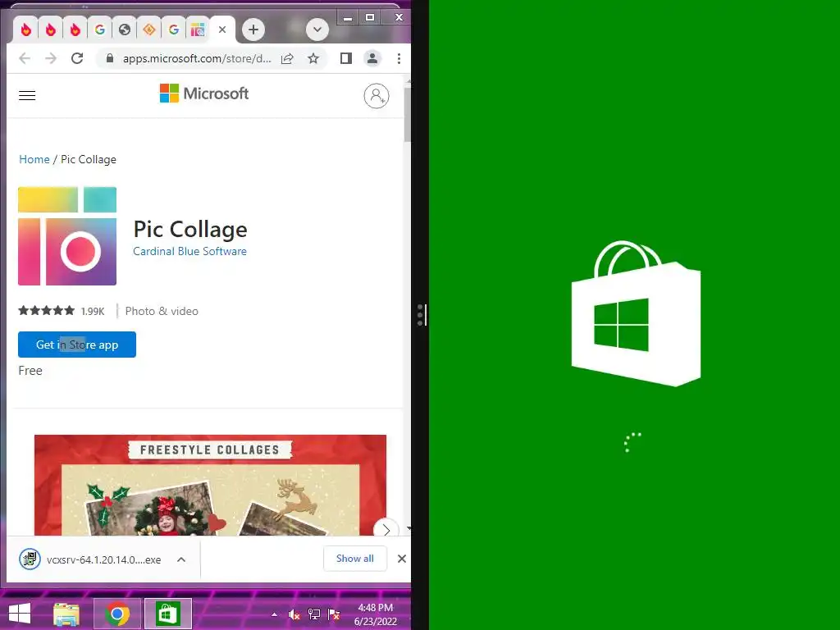Open the Cardinal Blue Software publisher link
The image size is (840, 630).
point(189,251)
